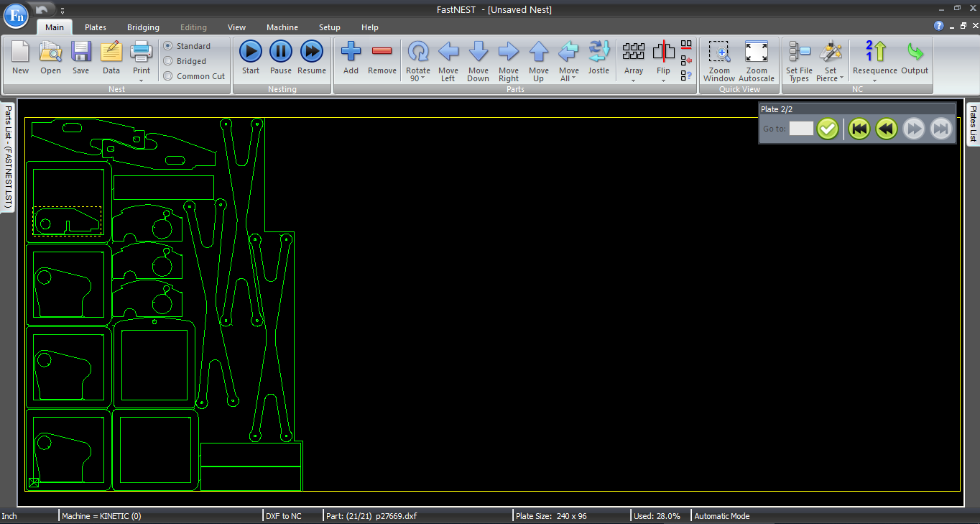Screen dimensions: 980x524
Task: Expand the Resequence dropdown arrow
Action: [x=875, y=80]
